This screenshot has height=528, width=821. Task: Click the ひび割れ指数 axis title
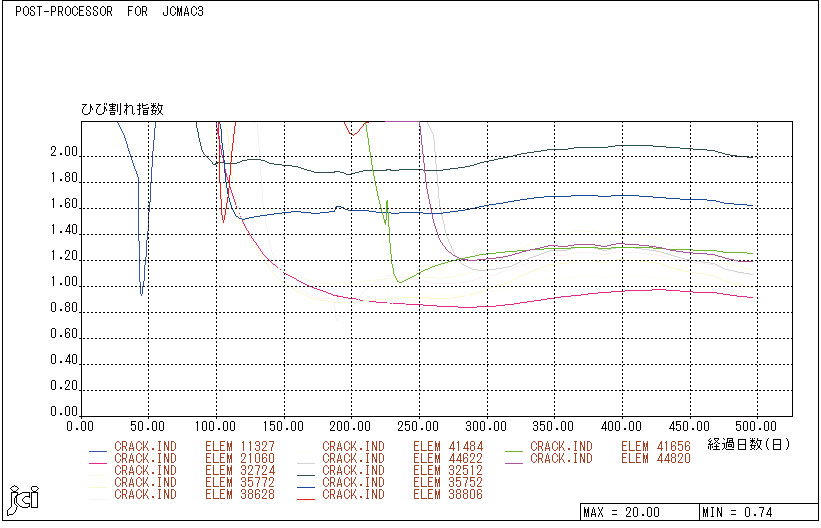coord(122,109)
